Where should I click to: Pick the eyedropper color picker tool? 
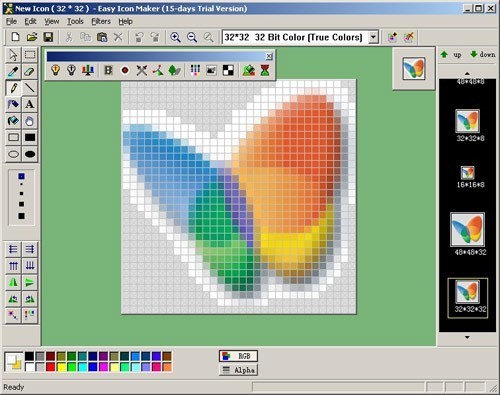tap(13, 71)
